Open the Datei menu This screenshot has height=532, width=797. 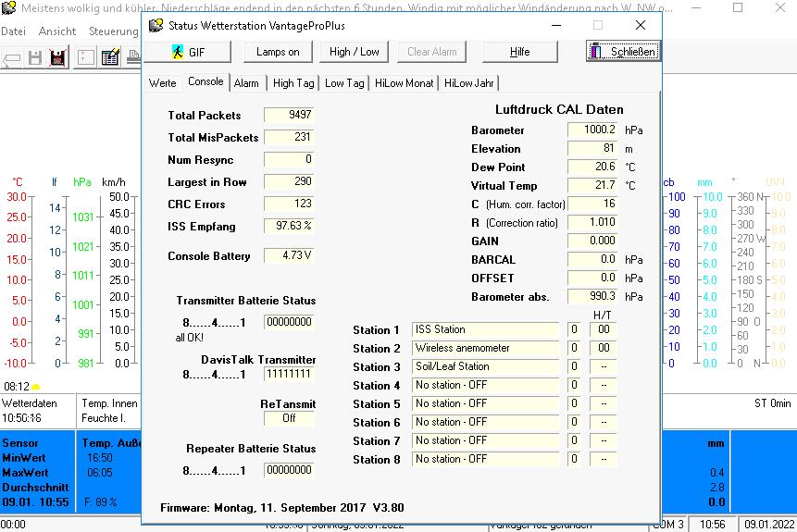14,31
